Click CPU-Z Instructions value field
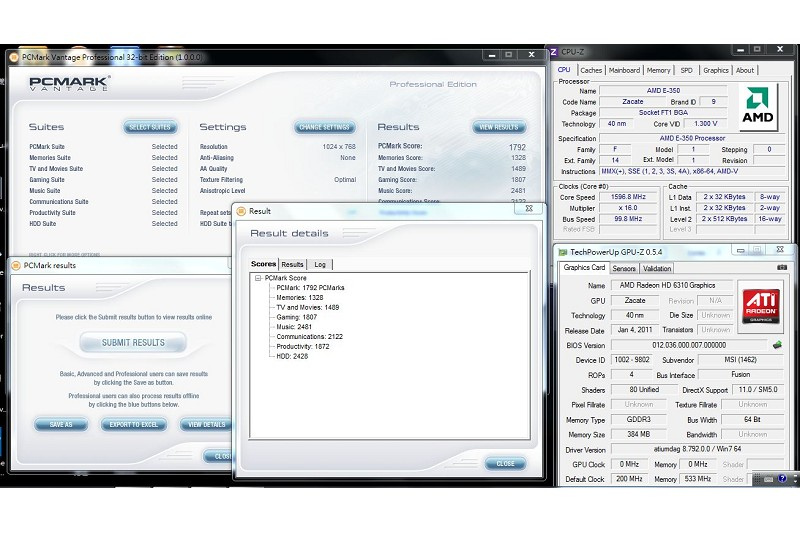Image resolution: width=800 pixels, height=533 pixels. click(x=692, y=172)
